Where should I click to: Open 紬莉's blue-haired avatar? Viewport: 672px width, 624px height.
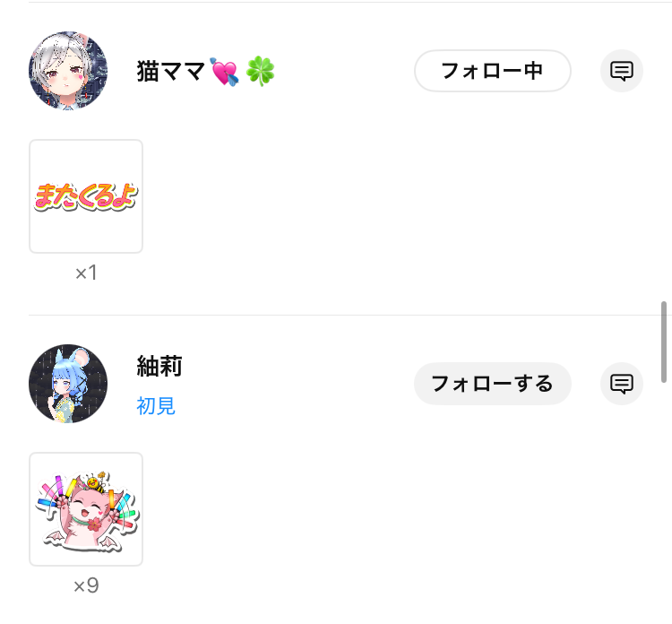click(x=68, y=384)
